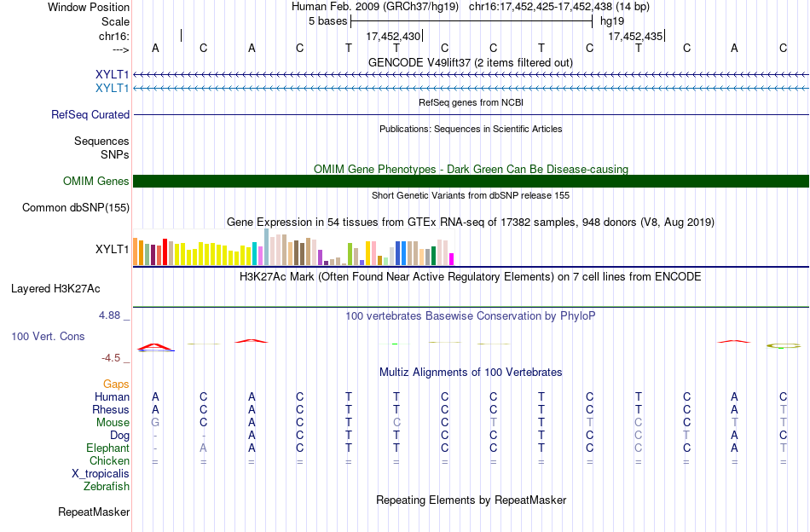810x532 pixels.
Task: Open the GTEx XYLT1 expression bar chart
Action: 293,247
